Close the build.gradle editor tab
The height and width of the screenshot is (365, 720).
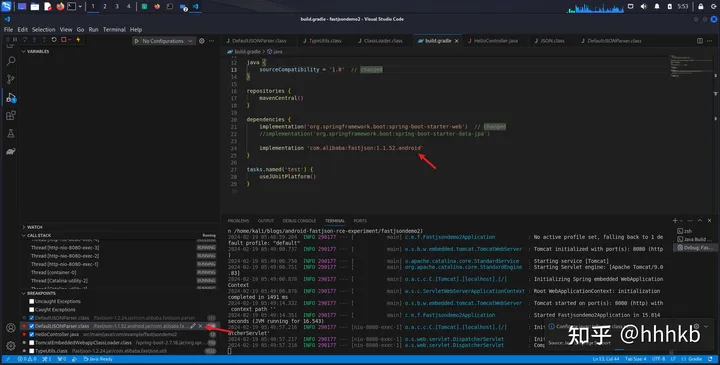coord(456,41)
